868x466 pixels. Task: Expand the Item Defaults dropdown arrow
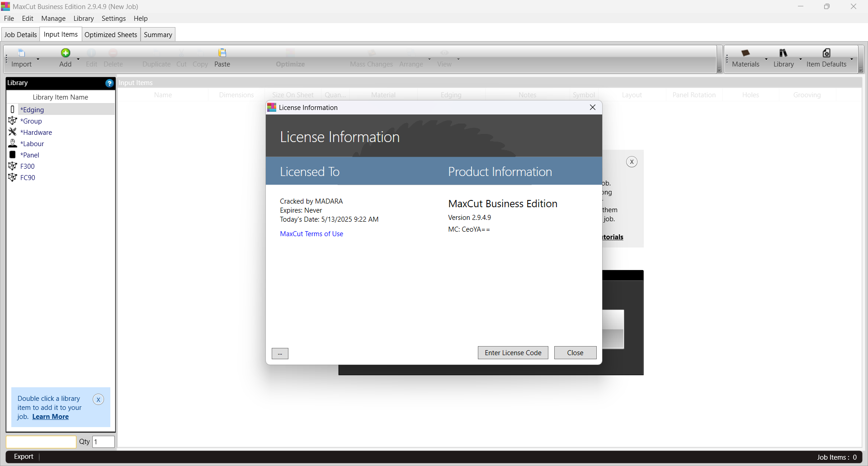[x=852, y=59]
